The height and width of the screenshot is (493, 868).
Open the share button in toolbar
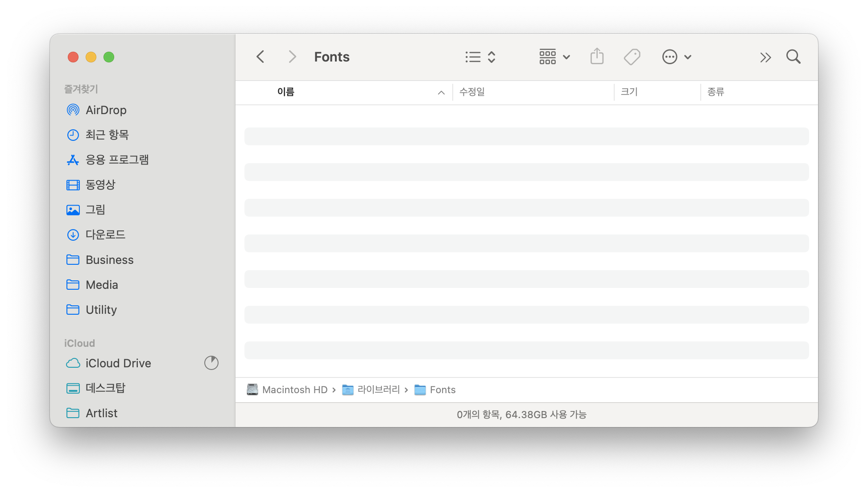click(597, 57)
